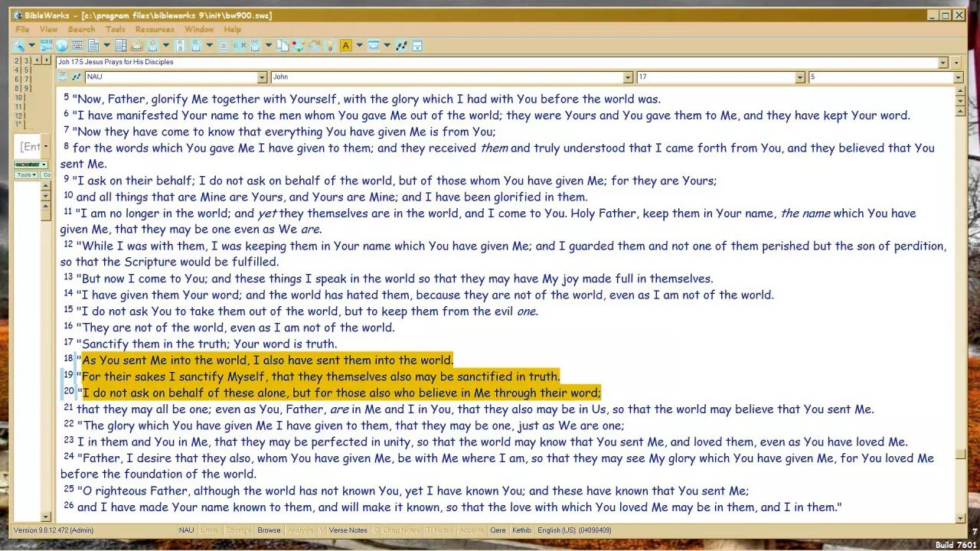Open the View menu

[48, 29]
